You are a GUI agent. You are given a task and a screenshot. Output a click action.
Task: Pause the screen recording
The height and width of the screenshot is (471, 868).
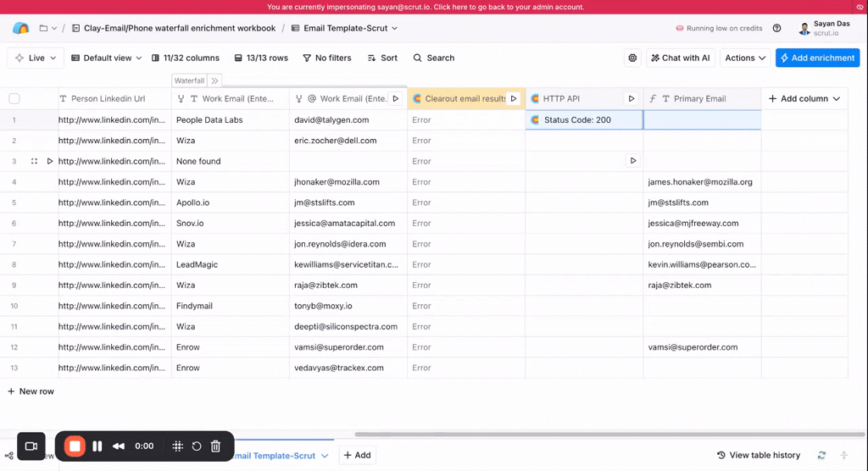pos(97,446)
